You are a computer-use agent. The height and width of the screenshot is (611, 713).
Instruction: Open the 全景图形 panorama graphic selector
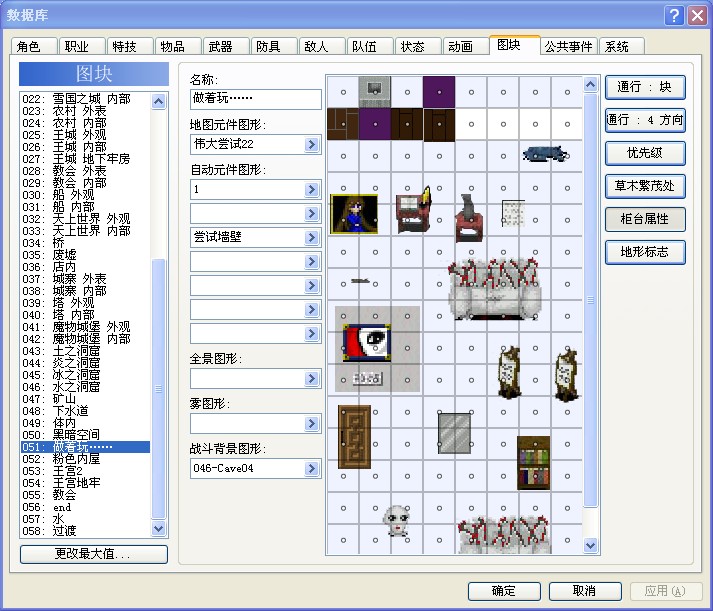tap(311, 378)
